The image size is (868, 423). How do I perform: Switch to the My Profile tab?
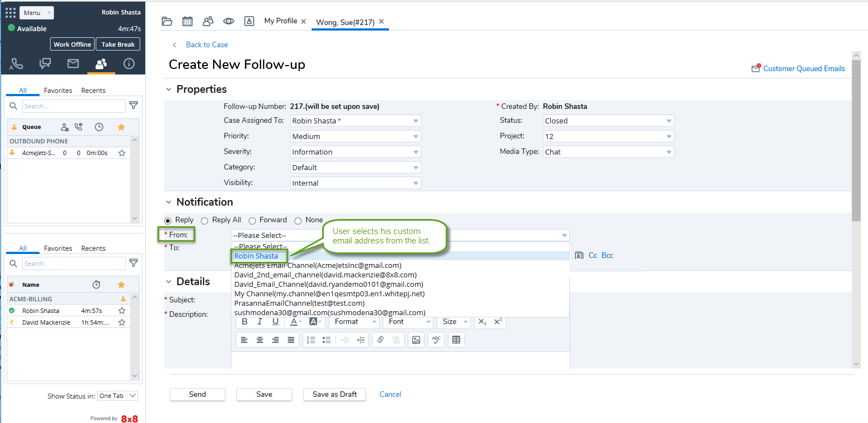tap(280, 21)
